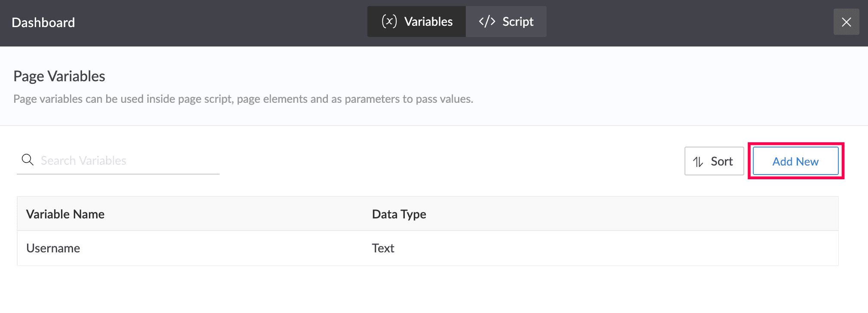Switch to the Variables tab
This screenshot has height=313, width=868.
pos(416,21)
